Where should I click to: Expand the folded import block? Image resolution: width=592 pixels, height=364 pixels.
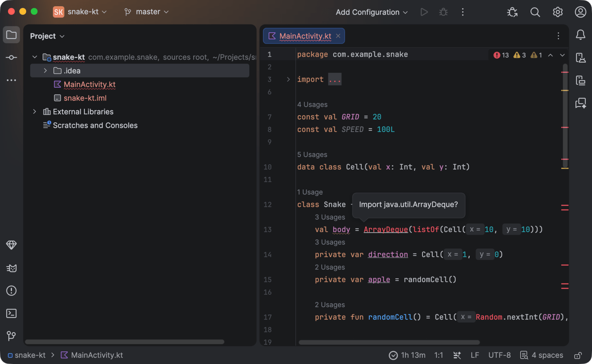click(x=288, y=79)
